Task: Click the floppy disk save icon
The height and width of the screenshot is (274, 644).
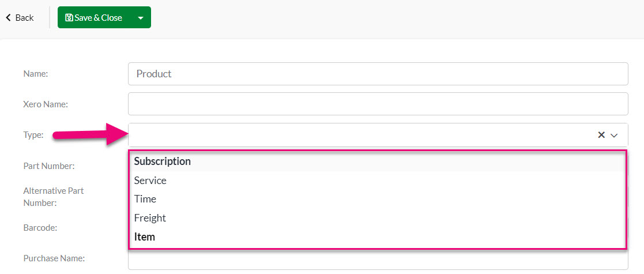Action: [69, 18]
